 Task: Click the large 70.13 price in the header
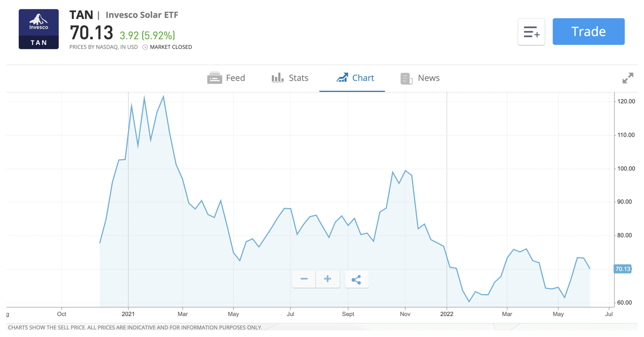tap(91, 33)
